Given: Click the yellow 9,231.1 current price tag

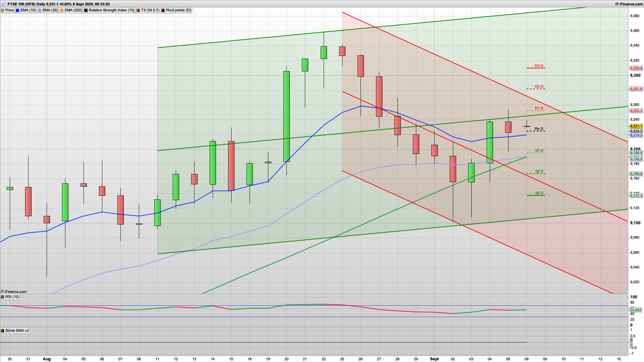Looking at the screenshot, I should [x=636, y=126].
